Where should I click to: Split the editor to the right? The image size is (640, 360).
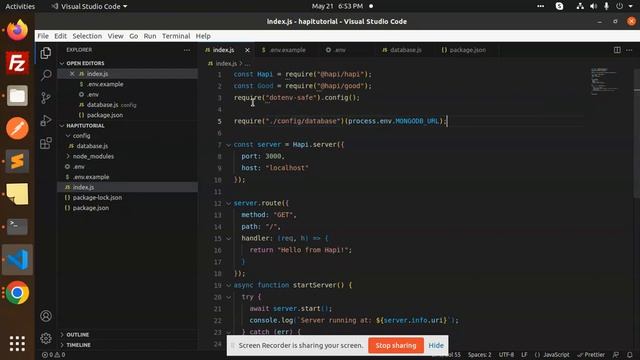pyautogui.click(x=617, y=50)
